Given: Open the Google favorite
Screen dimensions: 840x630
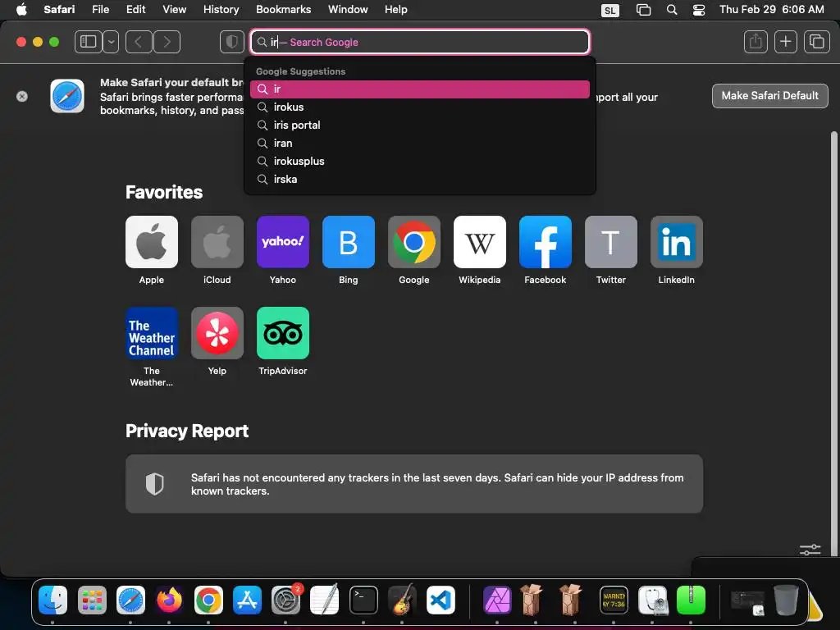Looking at the screenshot, I should [414, 242].
